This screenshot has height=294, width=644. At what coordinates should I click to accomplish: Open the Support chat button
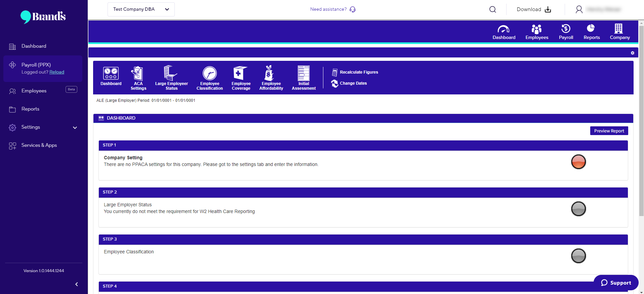tap(616, 283)
